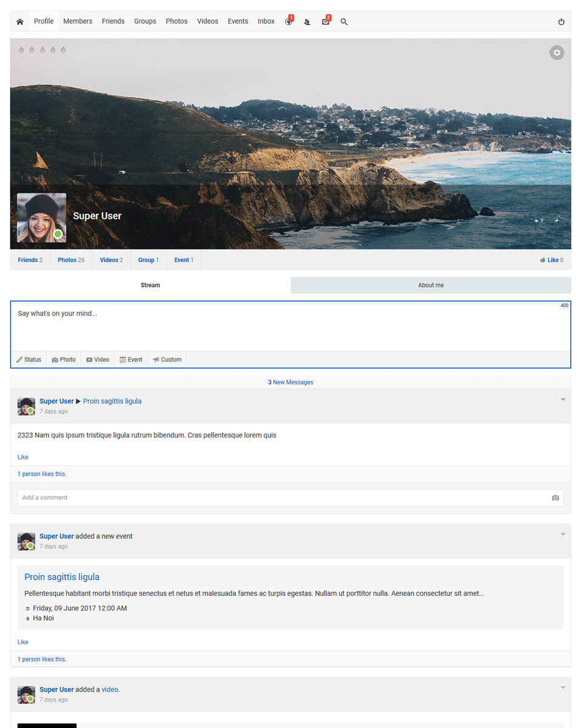
Task: Open the Groups menu item
Action: tap(145, 21)
